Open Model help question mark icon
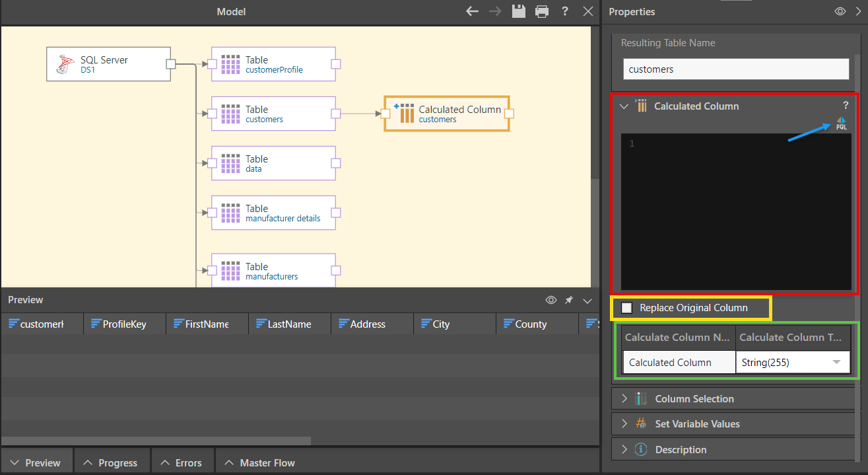Viewport: 868px width, 475px height. click(565, 11)
